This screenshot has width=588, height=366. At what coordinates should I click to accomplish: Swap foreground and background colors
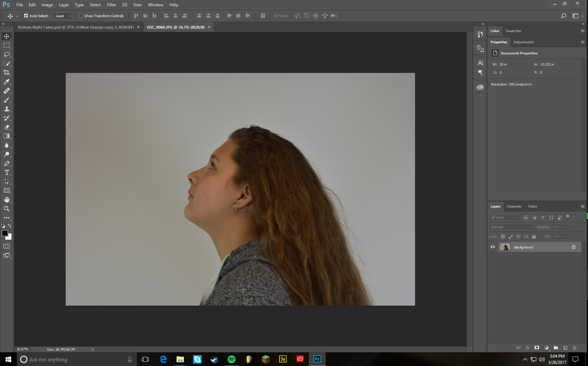[x=9, y=226]
